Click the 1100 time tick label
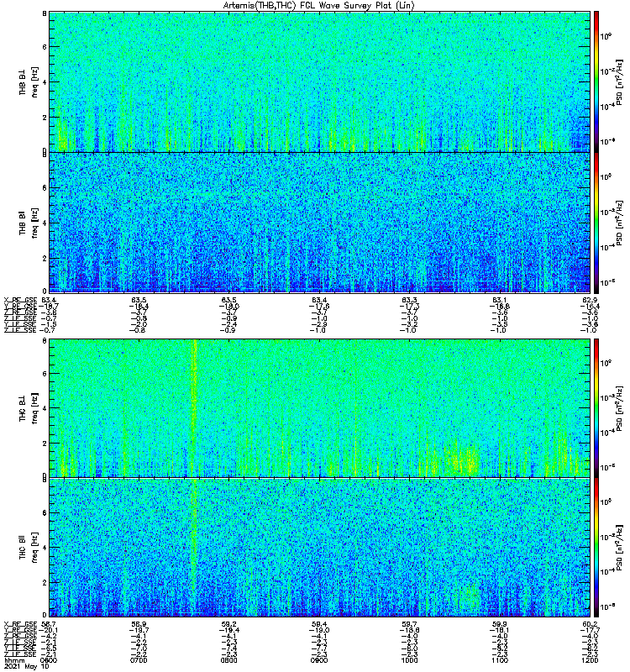630x672 pixels. (x=500, y=660)
